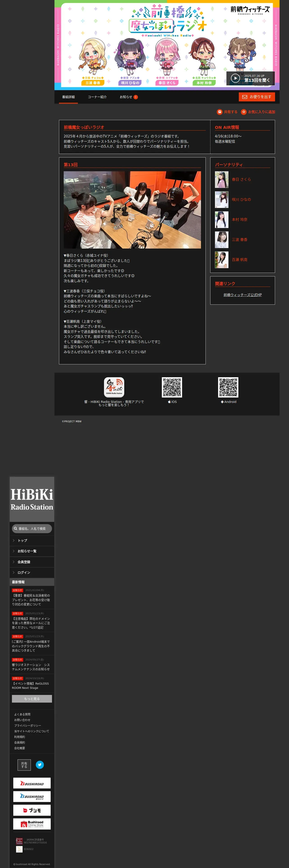Open 百瀬 帆南 personality link
This screenshot has height=868, width=289.
(239, 260)
